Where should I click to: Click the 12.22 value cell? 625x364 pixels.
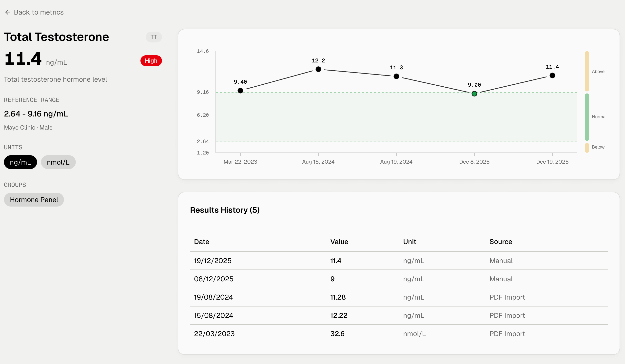click(339, 315)
